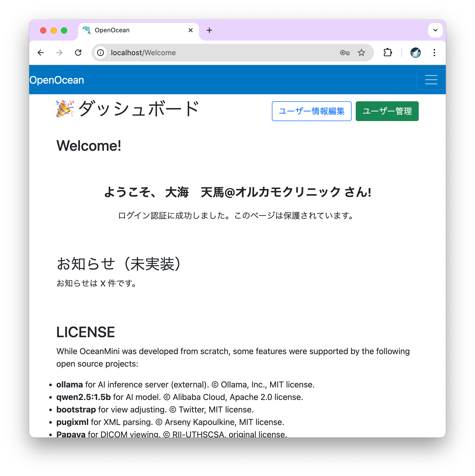Click the OpenOcean brand link in navbar
The width and height of the screenshot is (475, 476).
point(57,80)
